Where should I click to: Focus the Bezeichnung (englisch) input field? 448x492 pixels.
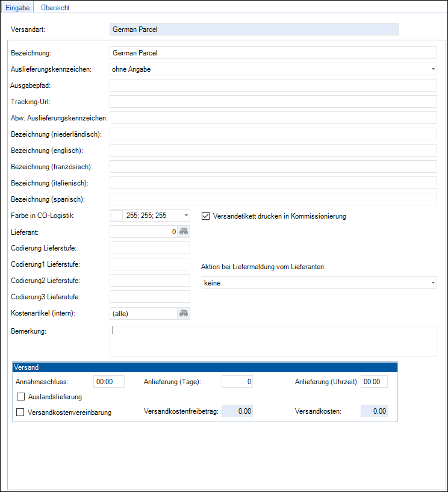273,150
